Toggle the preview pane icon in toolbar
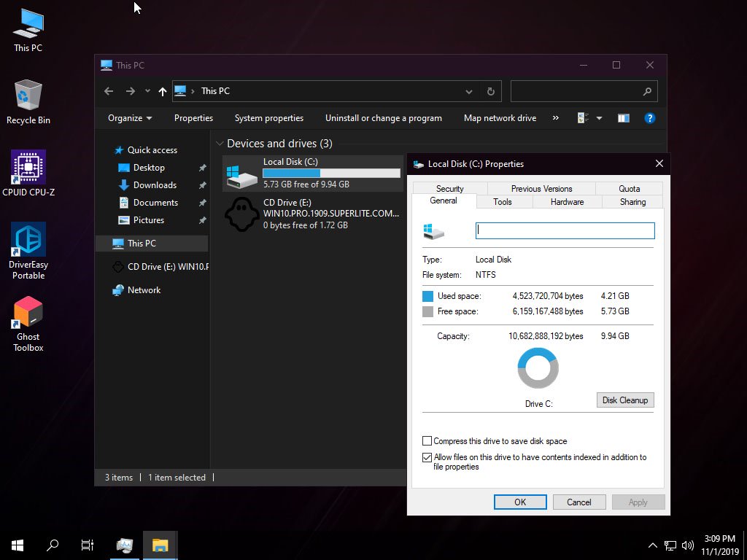747x560 pixels. click(623, 118)
